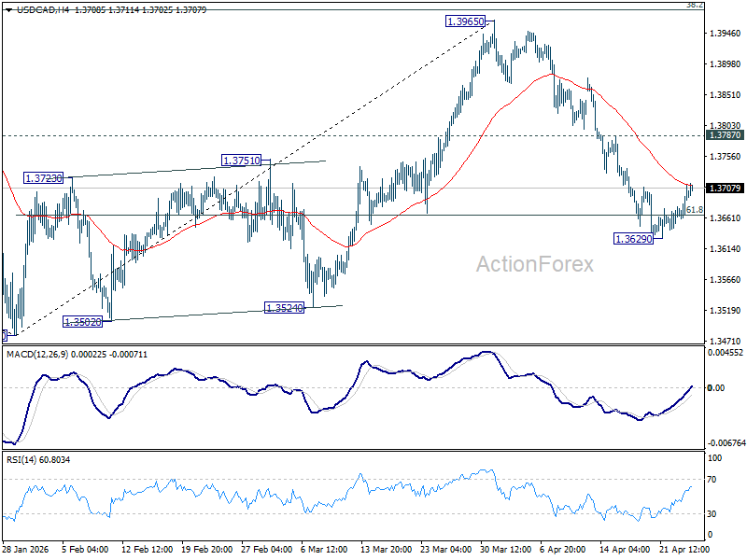
Task: Select the RSI 30 level axis label
Action: (x=712, y=514)
